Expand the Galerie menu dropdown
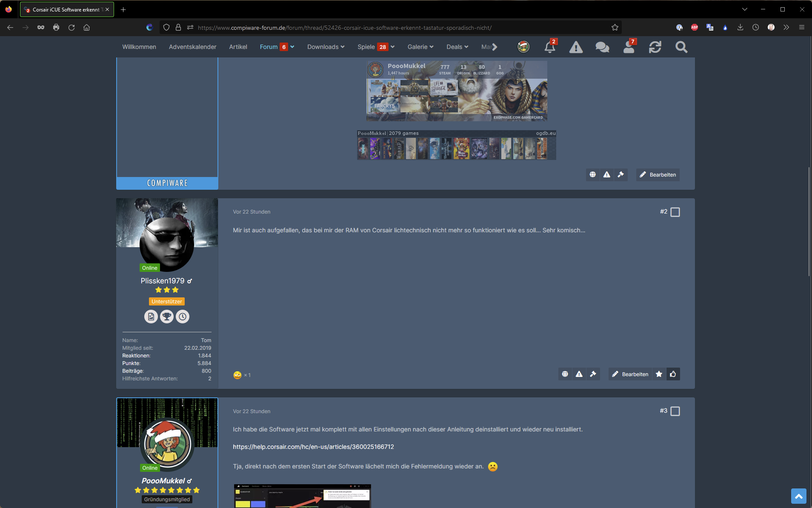Screen dimensions: 812x508 coord(432,47)
